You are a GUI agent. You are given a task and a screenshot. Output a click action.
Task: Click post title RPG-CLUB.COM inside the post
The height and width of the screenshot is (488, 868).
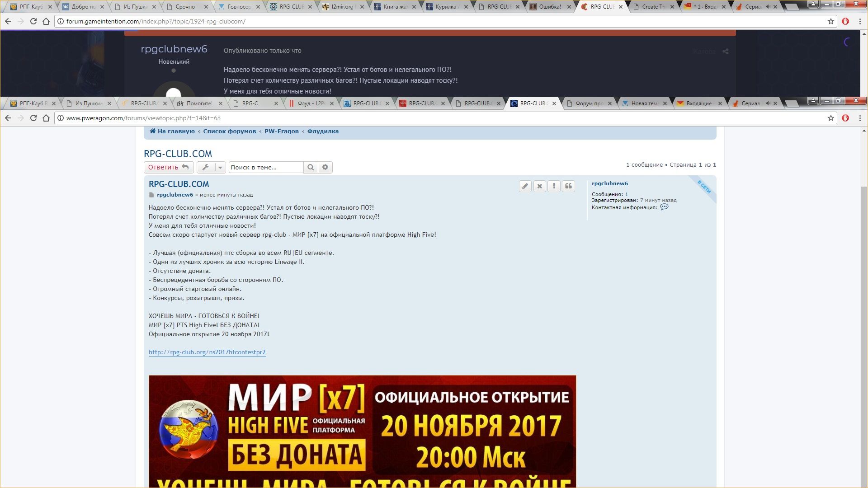(179, 184)
